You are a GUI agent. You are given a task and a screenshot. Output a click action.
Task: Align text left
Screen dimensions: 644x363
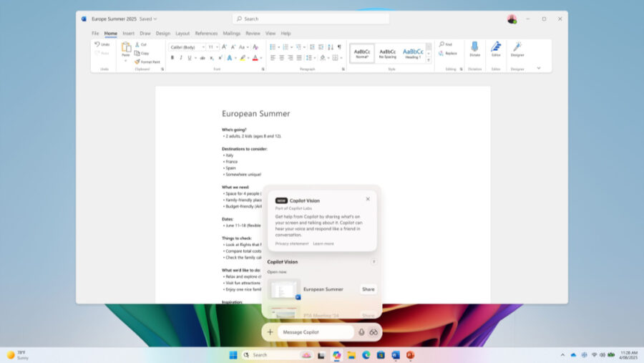273,58
